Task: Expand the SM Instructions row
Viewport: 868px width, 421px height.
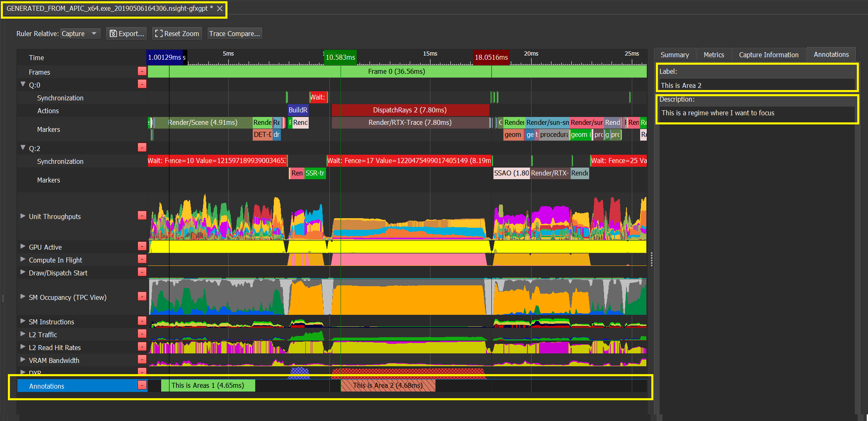Action: coord(23,321)
